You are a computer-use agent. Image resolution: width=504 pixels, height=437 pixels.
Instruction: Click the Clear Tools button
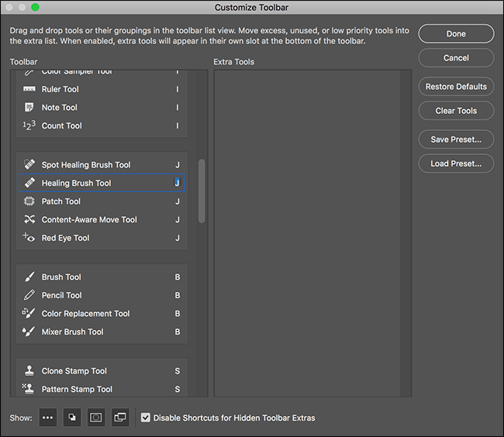coord(456,111)
